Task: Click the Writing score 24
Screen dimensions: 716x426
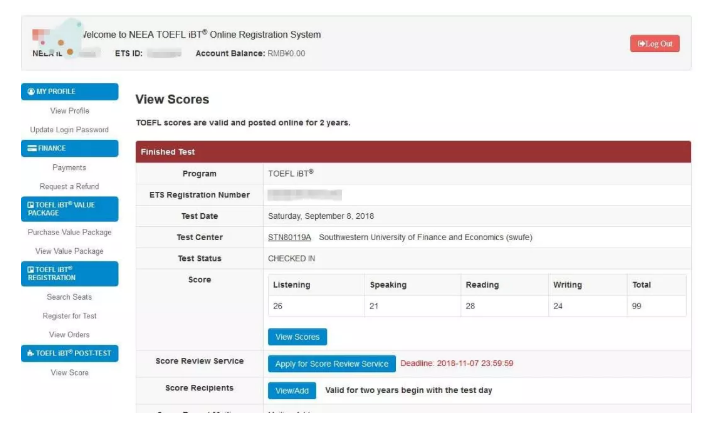Action: (558, 306)
